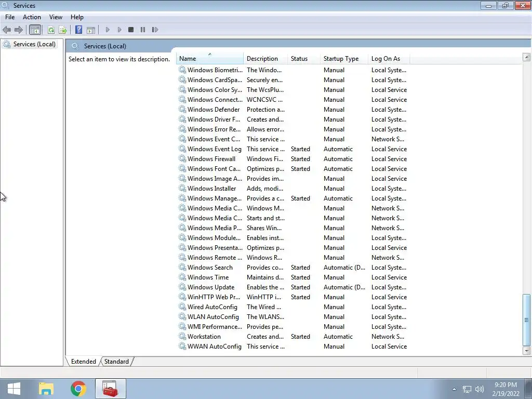Open the File menu
The width and height of the screenshot is (532, 399).
pyautogui.click(x=10, y=17)
